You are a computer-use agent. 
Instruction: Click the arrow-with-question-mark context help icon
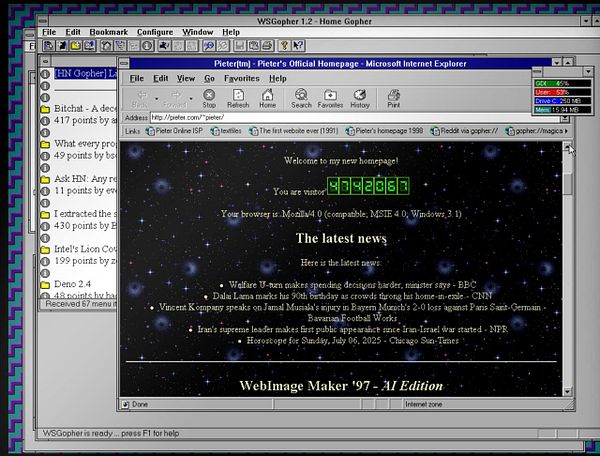point(298,46)
